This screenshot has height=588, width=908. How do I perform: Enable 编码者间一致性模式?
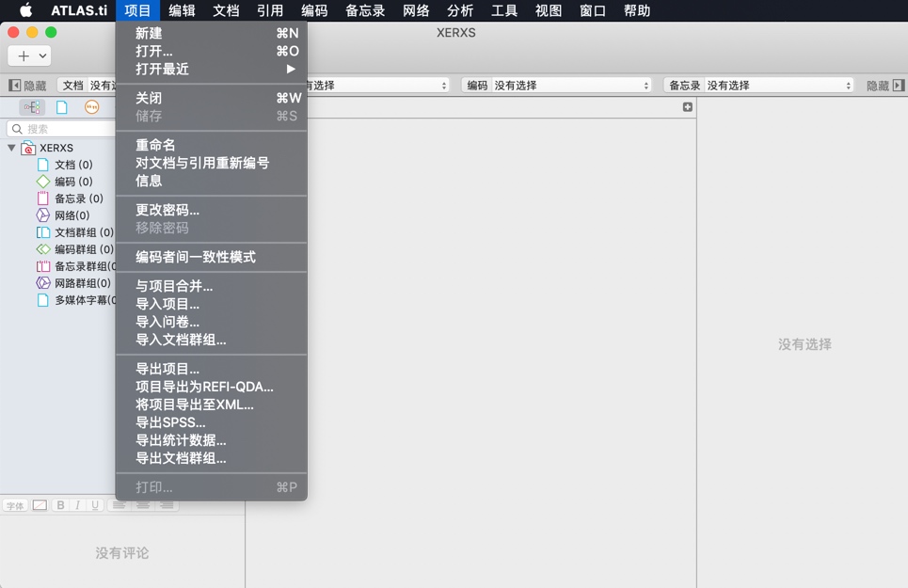(x=212, y=257)
